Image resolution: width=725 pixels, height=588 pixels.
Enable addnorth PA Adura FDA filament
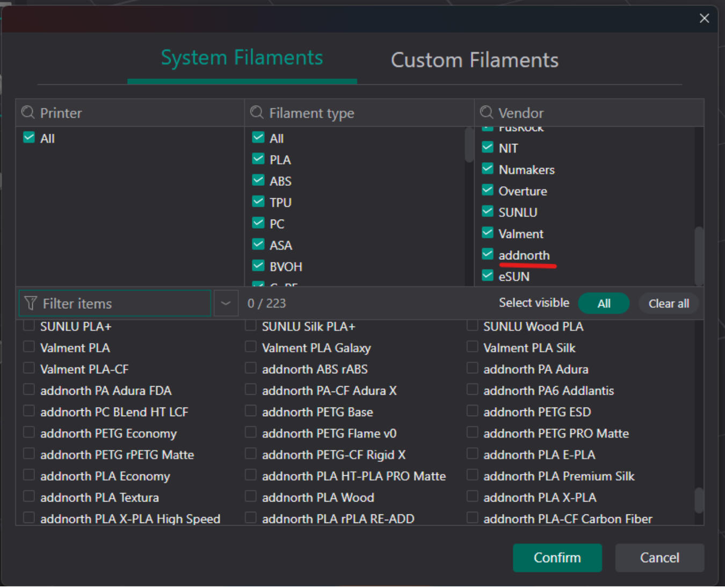(x=29, y=390)
